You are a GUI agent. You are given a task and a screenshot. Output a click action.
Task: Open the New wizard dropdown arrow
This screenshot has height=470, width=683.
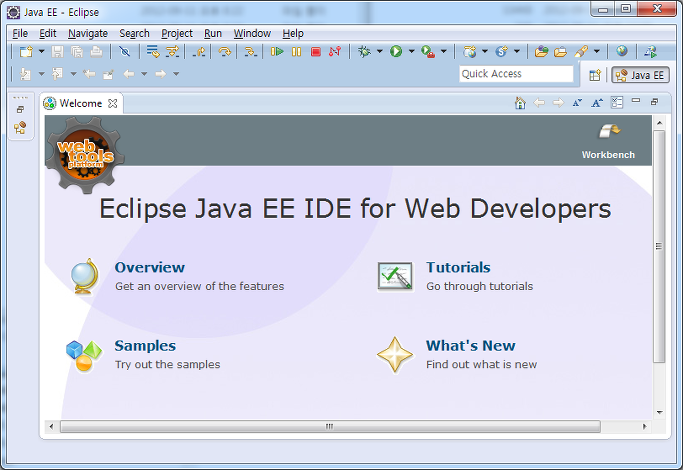[41, 51]
